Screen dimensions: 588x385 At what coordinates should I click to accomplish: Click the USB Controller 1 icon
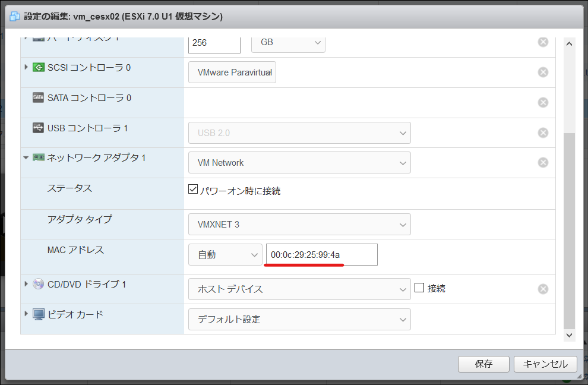38,128
